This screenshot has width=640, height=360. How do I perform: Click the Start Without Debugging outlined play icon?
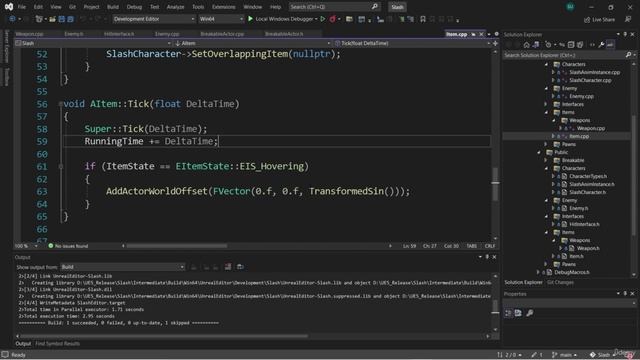(323, 19)
